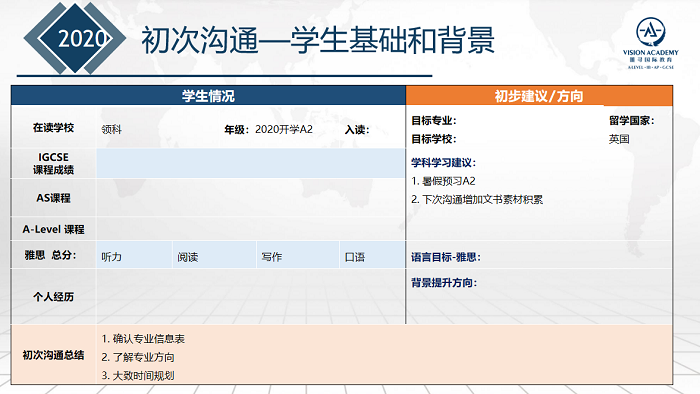Select the title 初次沟通—学生基础和背景
Viewport: 700px width, 394px height.
tap(318, 40)
